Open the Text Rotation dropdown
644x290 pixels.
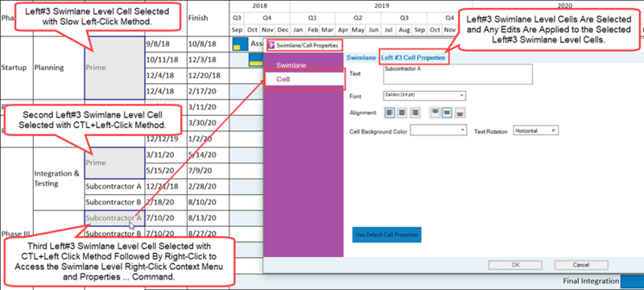point(535,130)
